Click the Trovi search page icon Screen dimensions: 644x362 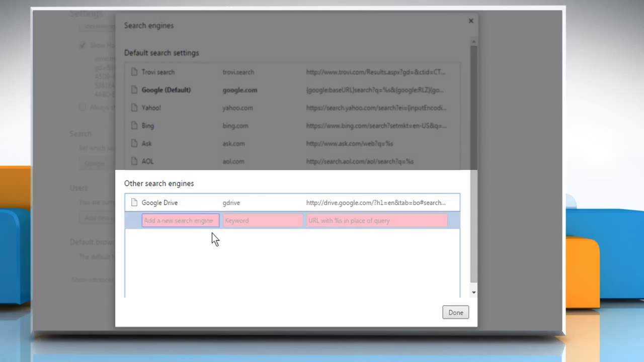click(134, 72)
